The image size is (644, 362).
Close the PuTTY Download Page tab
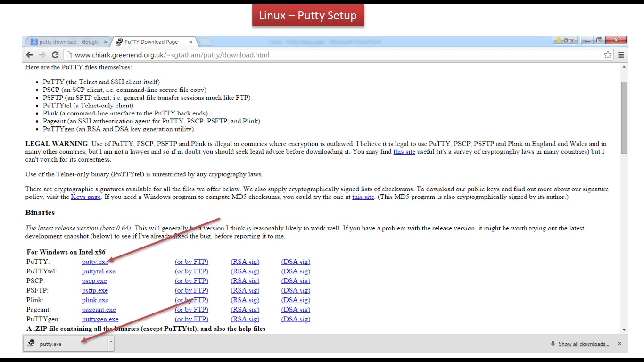point(190,42)
